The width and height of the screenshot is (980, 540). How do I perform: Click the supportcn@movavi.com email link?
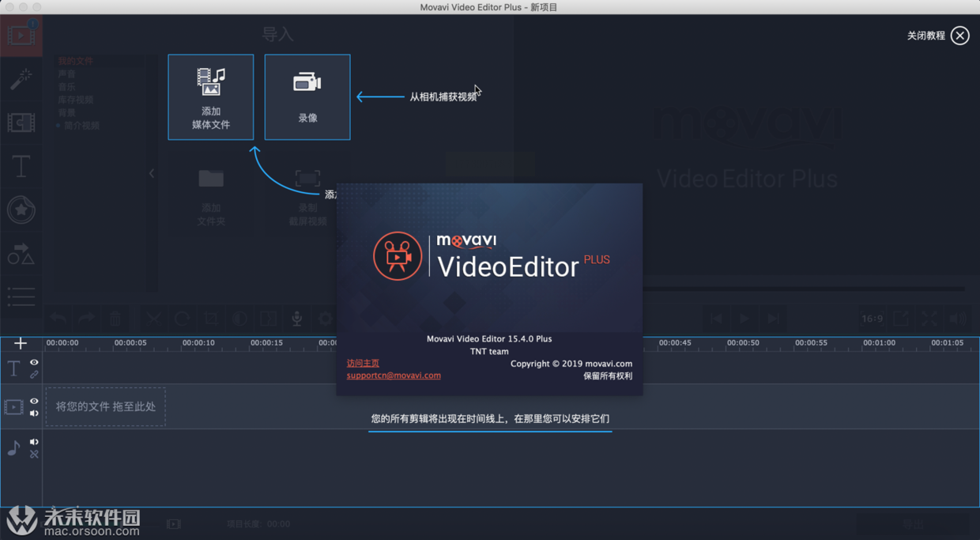point(394,376)
